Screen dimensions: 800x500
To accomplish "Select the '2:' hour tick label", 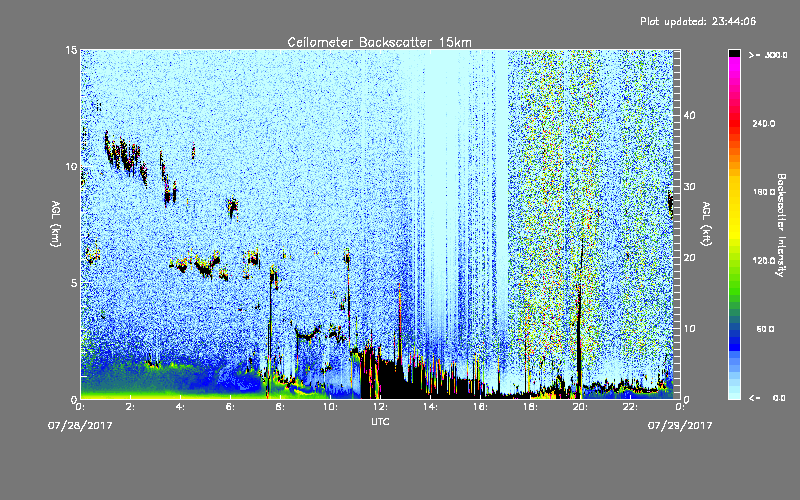I will pyautogui.click(x=130, y=407).
